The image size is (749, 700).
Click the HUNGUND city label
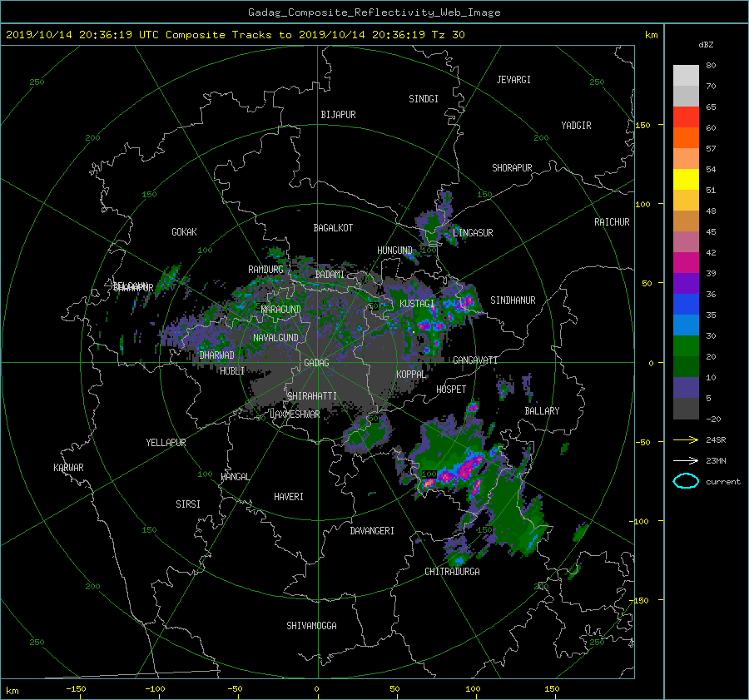click(x=394, y=251)
